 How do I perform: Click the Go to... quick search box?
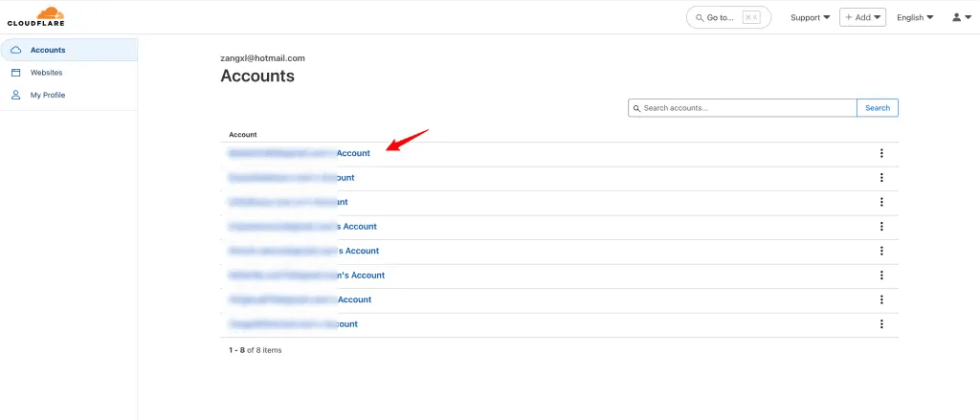727,17
